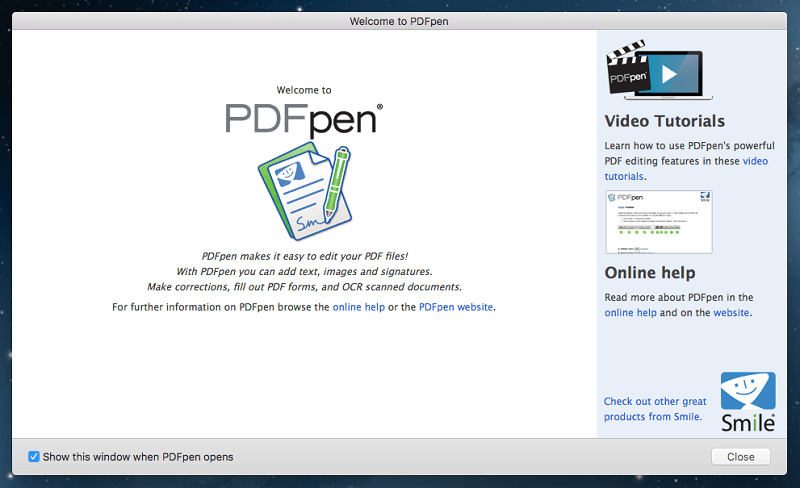The image size is (800, 488).
Task: Click the line 'With PDFpen you can add text, images and signatures.'
Action: (305, 272)
